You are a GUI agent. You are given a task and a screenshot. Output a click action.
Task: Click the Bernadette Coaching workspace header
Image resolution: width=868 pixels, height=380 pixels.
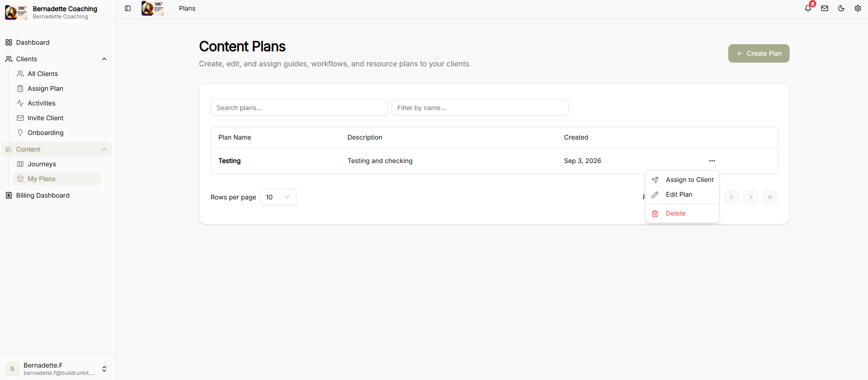coord(58,12)
